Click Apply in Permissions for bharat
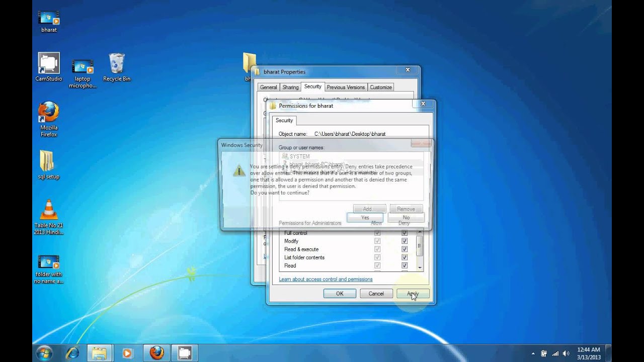 click(x=413, y=294)
